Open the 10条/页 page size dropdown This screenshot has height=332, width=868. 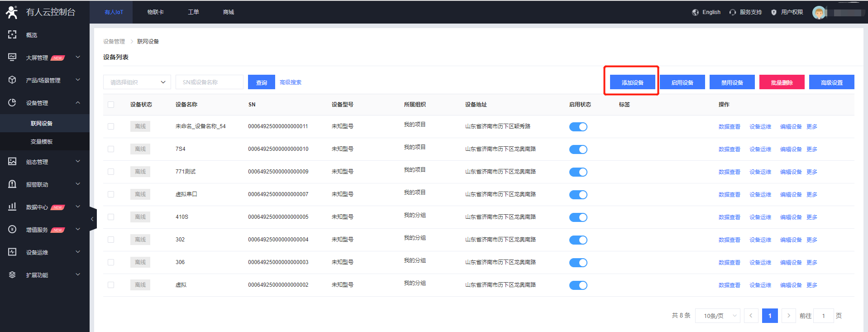click(720, 316)
